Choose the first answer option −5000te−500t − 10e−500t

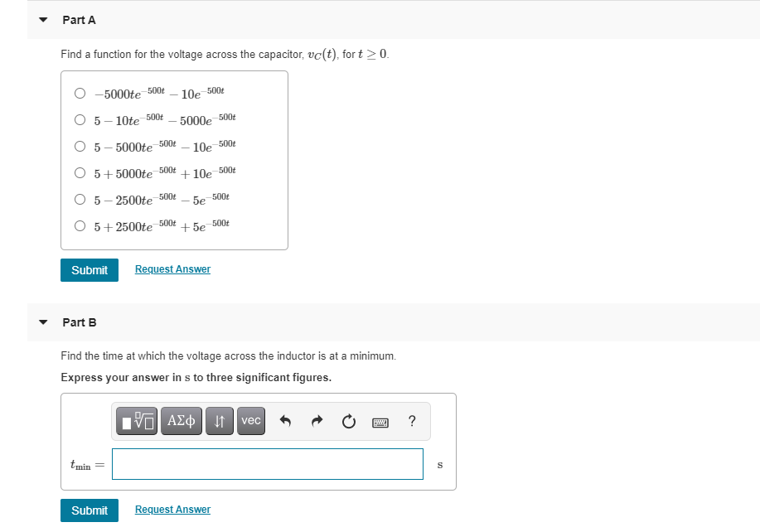[80, 93]
